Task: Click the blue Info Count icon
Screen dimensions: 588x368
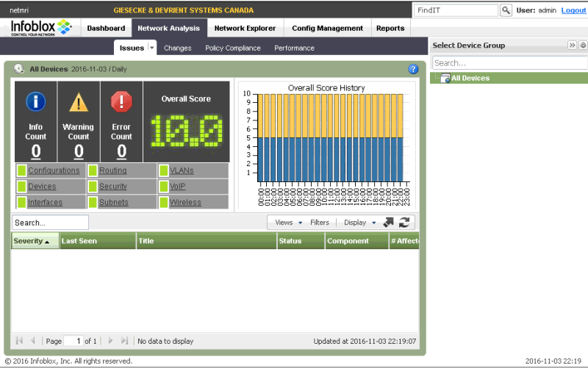Action: [x=35, y=102]
